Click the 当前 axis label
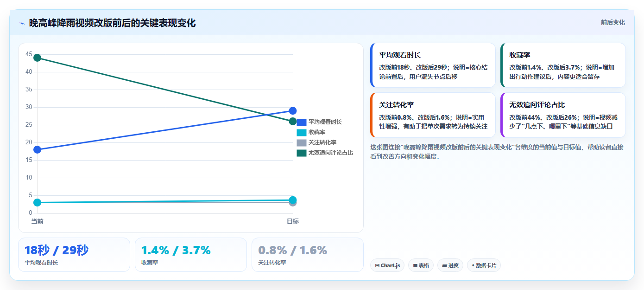This screenshot has height=290, width=644. pyautogui.click(x=37, y=221)
